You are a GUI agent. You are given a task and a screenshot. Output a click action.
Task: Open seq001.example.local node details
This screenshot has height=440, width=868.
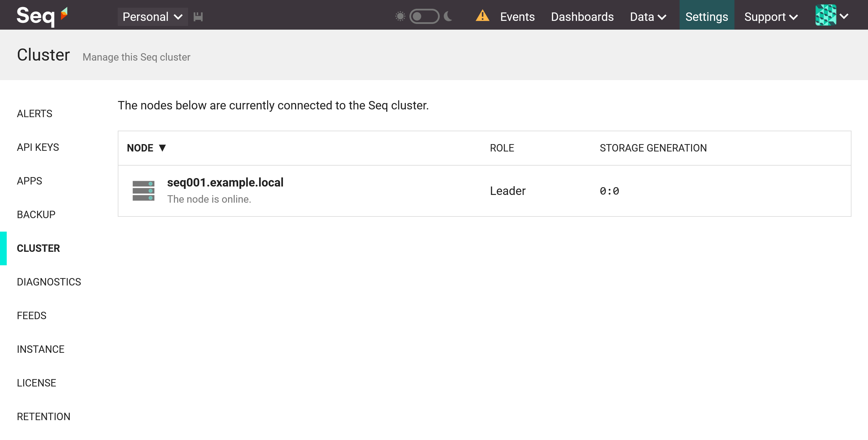coord(225,182)
